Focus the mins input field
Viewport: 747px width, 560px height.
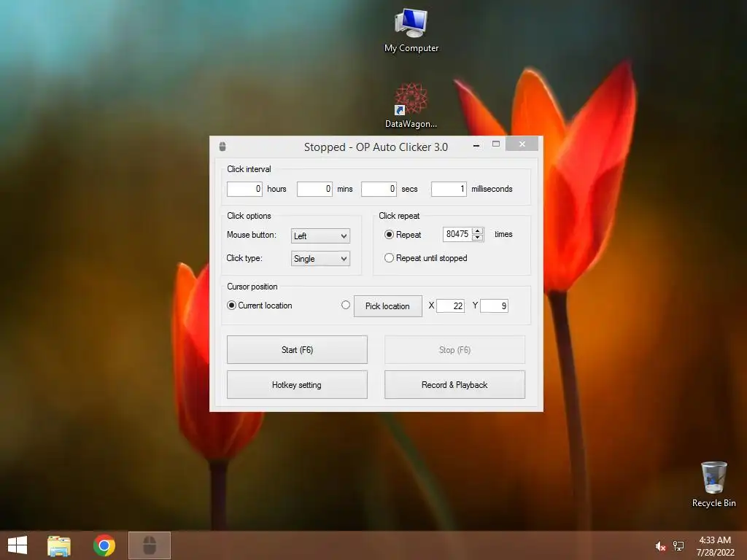click(x=314, y=189)
